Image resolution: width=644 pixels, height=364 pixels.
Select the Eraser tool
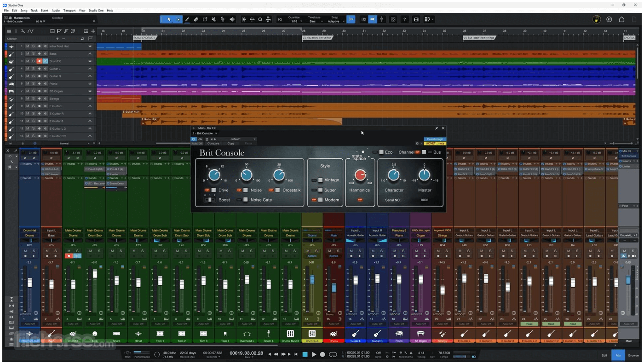click(195, 19)
